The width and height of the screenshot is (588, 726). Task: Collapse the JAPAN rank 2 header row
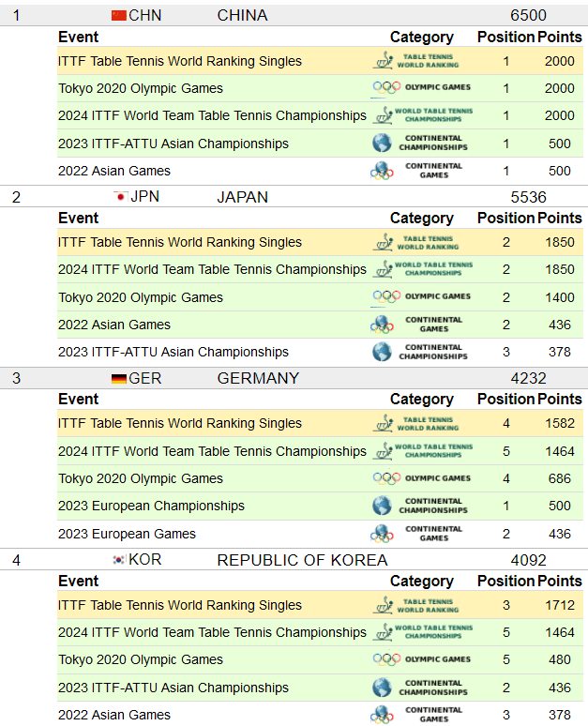[294, 197]
